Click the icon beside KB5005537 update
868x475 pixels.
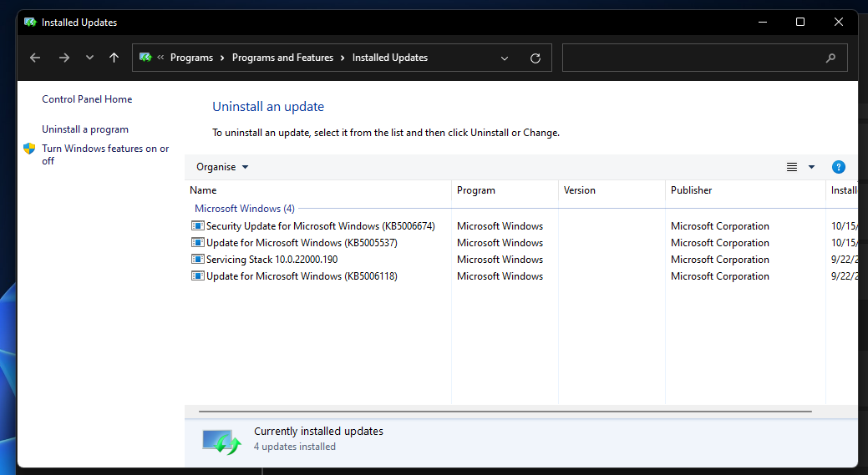pyautogui.click(x=198, y=242)
